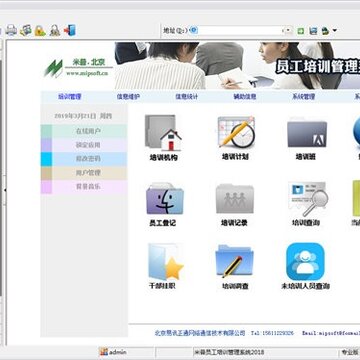The image size is (360, 360).
Task: Open the 培训调查 blue folder pencil icon
Action: pos(234,262)
